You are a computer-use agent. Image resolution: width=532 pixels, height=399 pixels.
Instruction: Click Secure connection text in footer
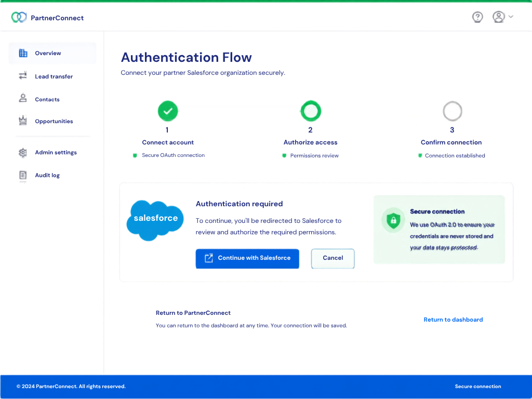[x=478, y=387]
